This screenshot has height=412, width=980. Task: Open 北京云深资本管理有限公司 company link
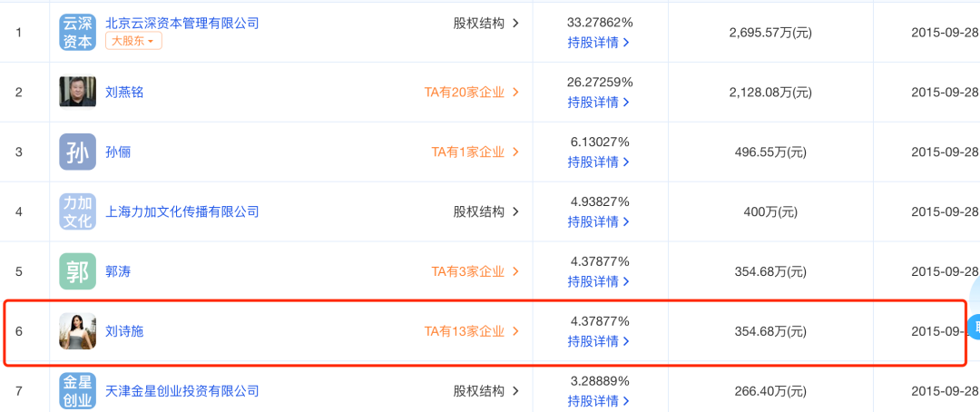click(x=181, y=23)
